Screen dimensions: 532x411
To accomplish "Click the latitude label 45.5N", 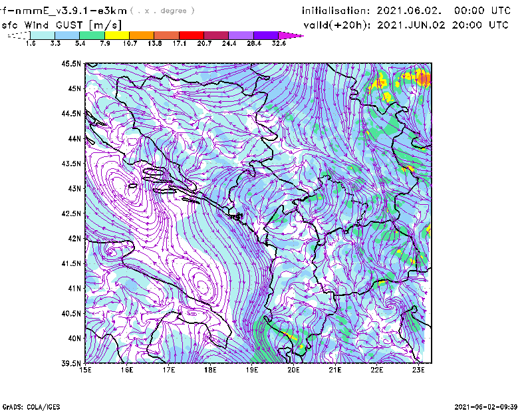I will [x=71, y=63].
